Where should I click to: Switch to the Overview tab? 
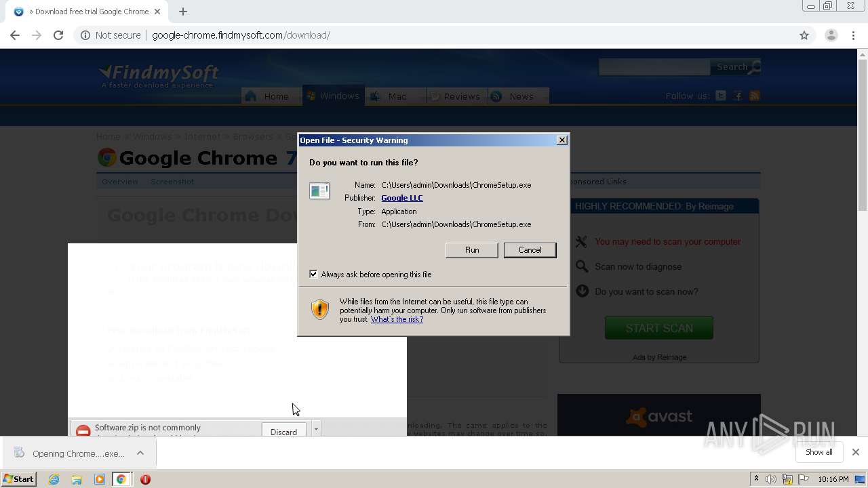[120, 182]
